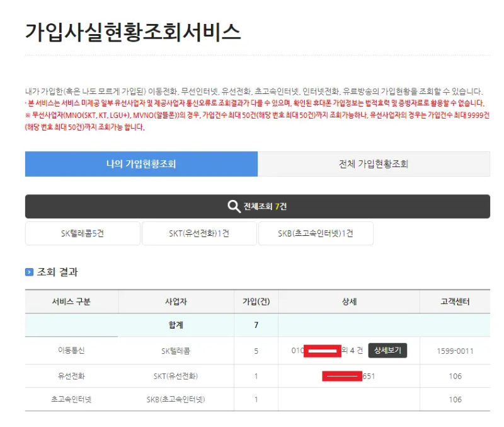Screen dimensions: 504x427
Task: Select the SKT(유선전화)1건 filter
Action: (x=199, y=233)
